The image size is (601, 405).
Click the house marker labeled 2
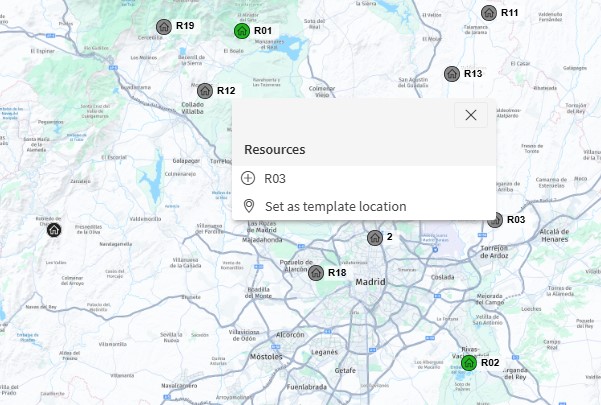click(375, 238)
